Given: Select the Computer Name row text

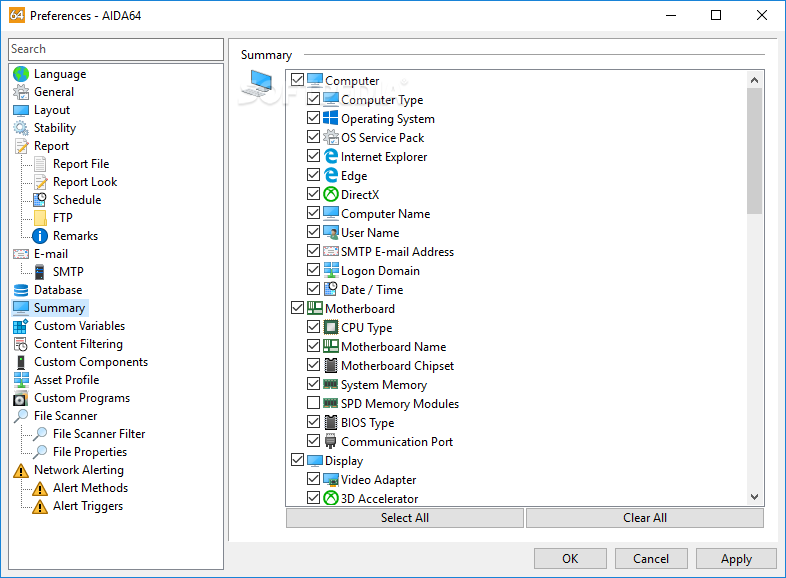Looking at the screenshot, I should pyautogui.click(x=385, y=214).
